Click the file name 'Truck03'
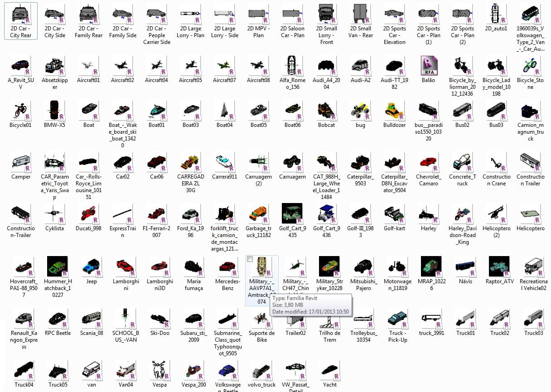The width and height of the screenshot is (551, 392). [x=533, y=333]
